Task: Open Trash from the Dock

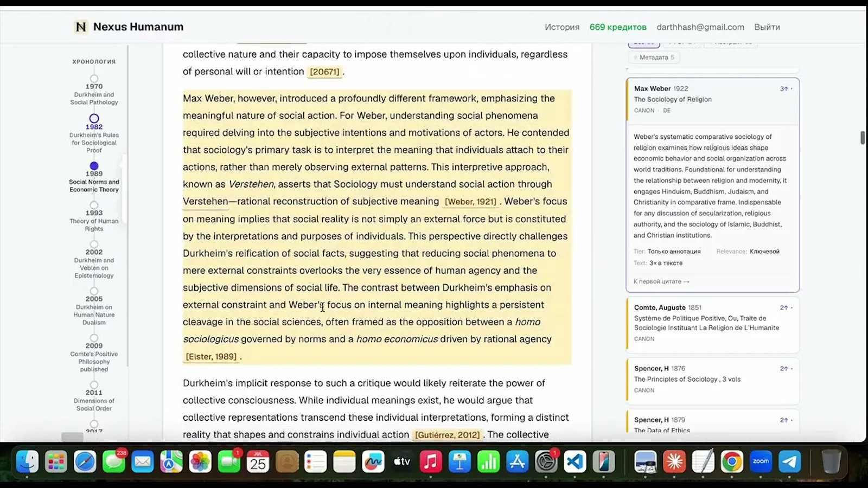Action: click(x=831, y=462)
